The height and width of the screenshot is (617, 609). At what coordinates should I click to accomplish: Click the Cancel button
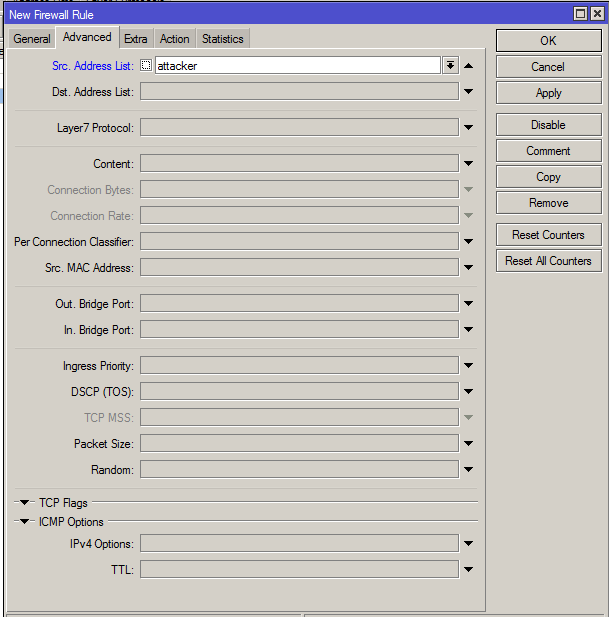tap(548, 67)
